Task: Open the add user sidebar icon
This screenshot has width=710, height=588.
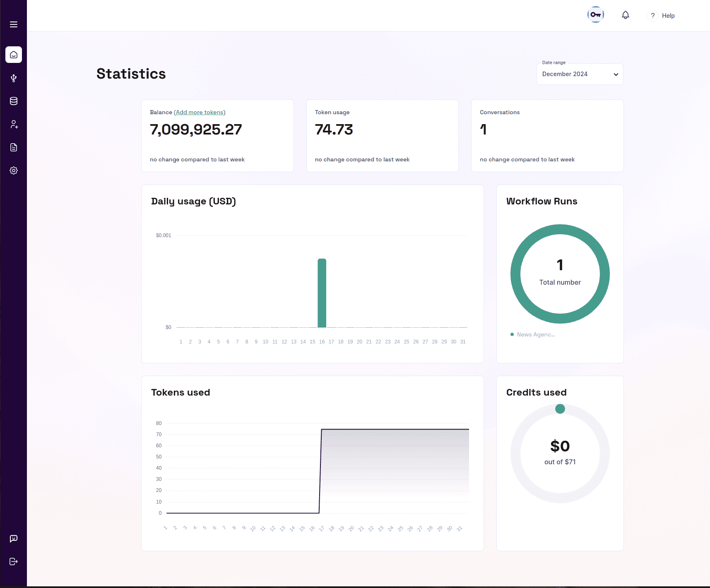Action: tap(14, 124)
